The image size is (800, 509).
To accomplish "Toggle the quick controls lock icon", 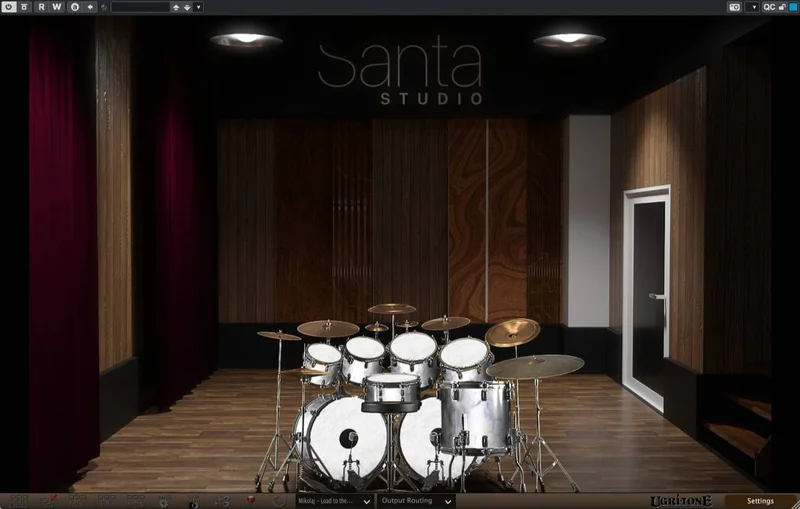I will coord(782,7).
